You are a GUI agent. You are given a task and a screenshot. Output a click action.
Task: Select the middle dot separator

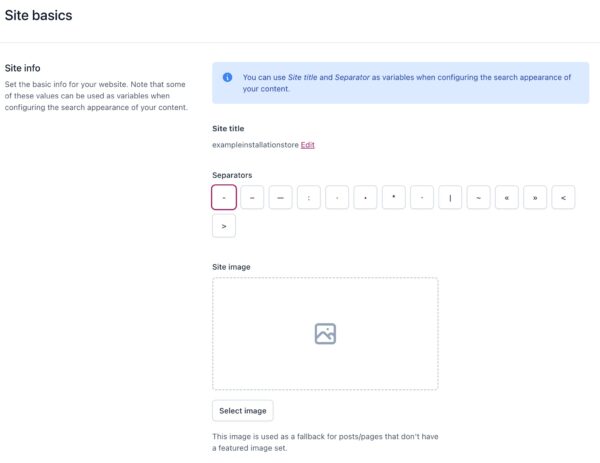click(x=337, y=198)
